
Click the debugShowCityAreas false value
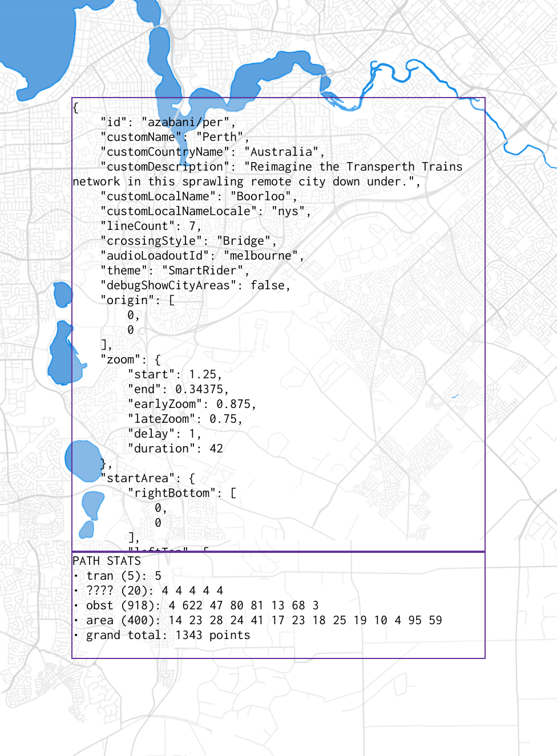[270, 285]
